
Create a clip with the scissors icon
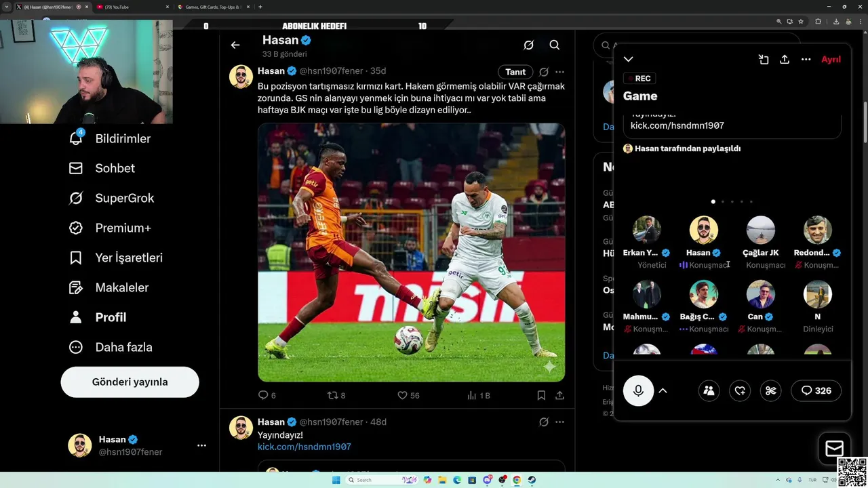pos(770,390)
